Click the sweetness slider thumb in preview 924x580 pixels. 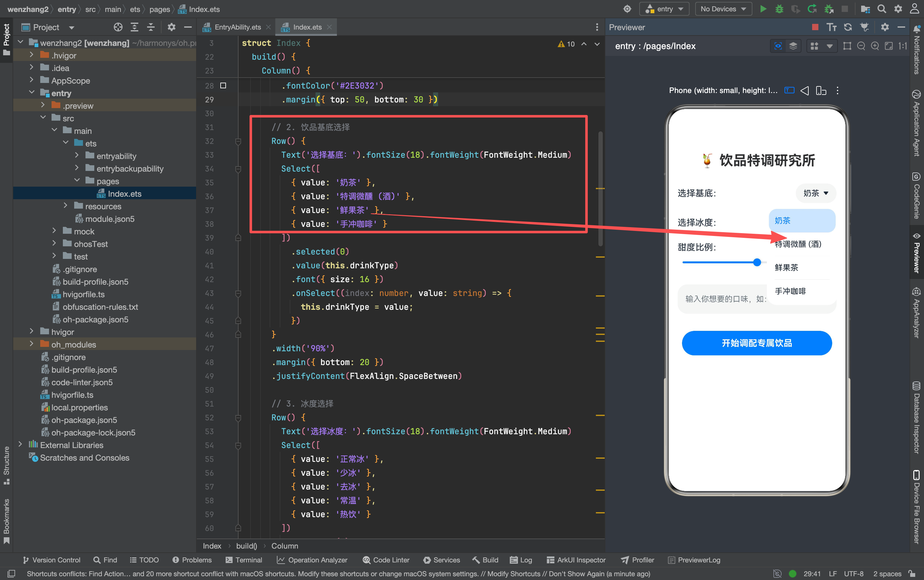[x=757, y=262]
